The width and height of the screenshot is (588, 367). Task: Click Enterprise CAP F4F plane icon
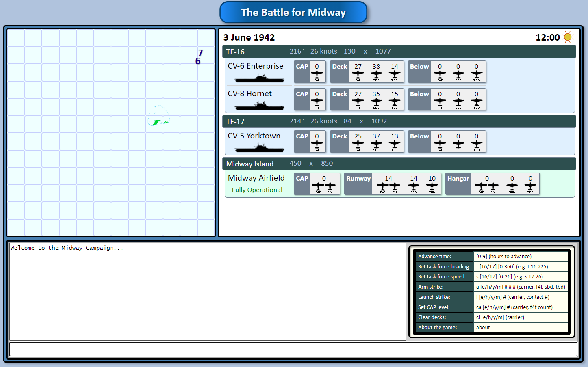[317, 76]
